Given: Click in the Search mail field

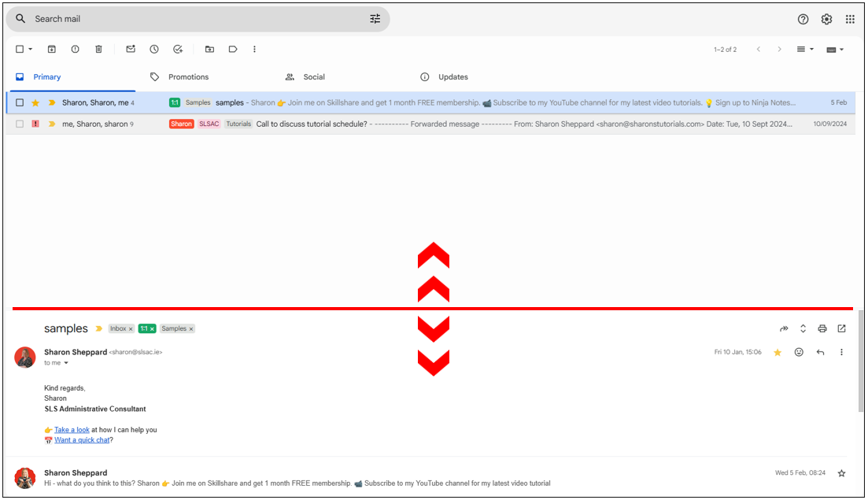Looking at the screenshot, I should click(x=197, y=19).
